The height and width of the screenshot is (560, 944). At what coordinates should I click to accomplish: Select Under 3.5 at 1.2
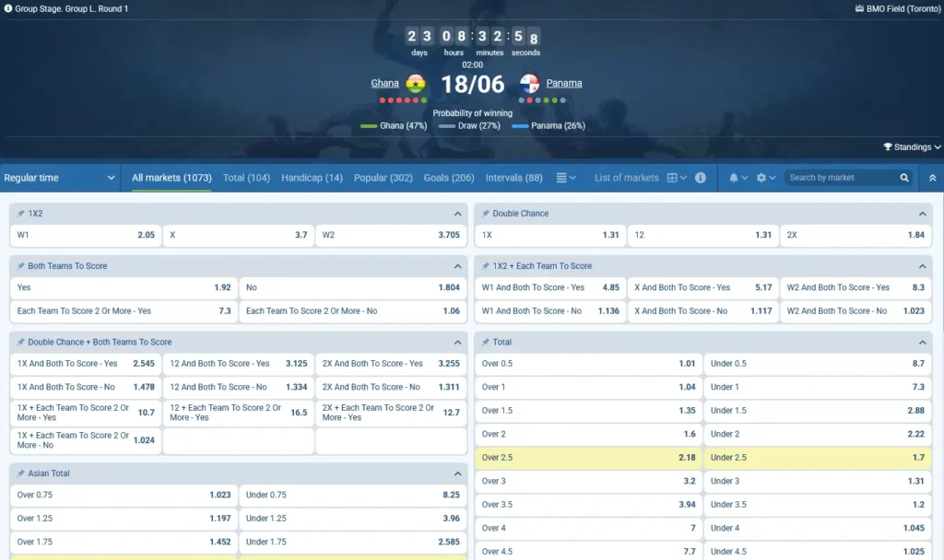(818, 505)
